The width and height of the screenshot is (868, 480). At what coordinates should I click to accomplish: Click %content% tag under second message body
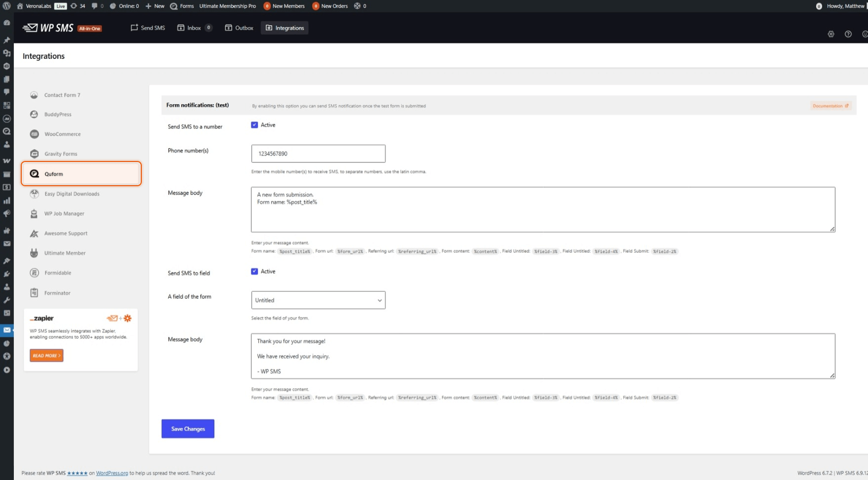click(x=485, y=398)
